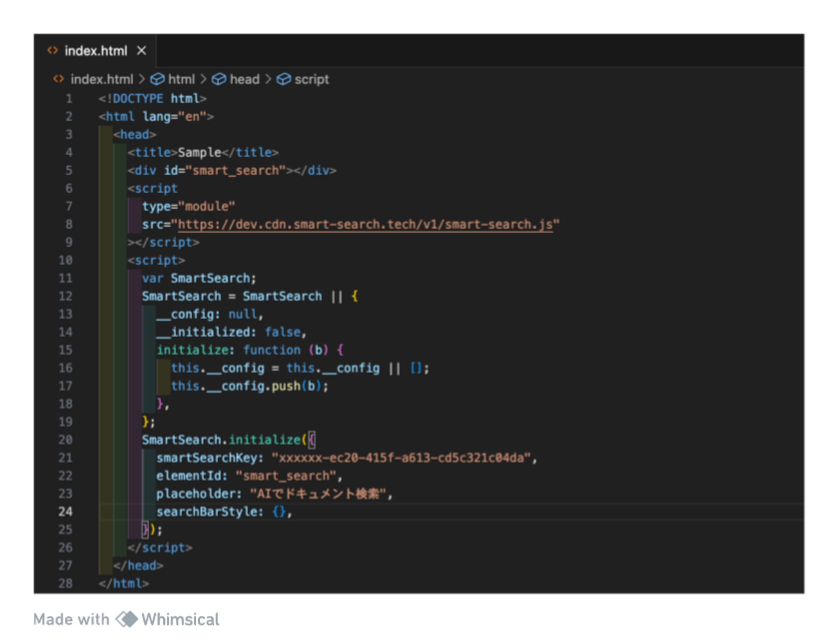
Task: Open the index.html breadcrumb segment
Action: (102, 79)
